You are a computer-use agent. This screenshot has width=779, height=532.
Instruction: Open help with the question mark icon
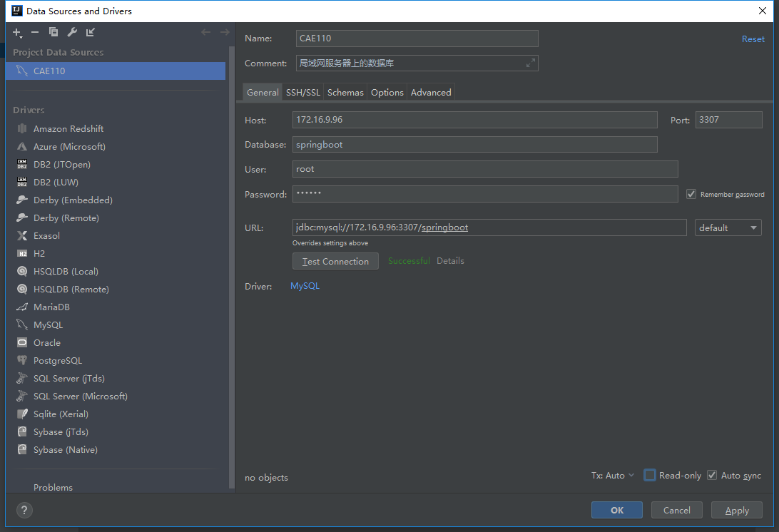point(24,510)
